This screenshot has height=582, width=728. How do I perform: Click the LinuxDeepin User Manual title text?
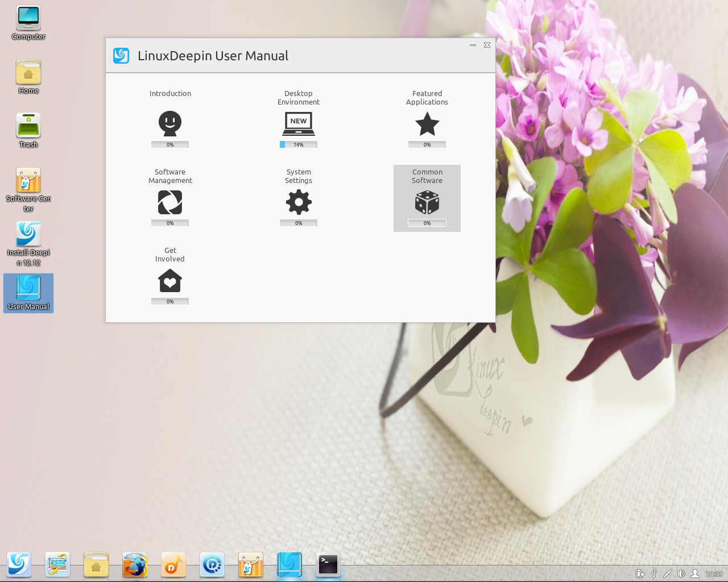click(x=213, y=56)
